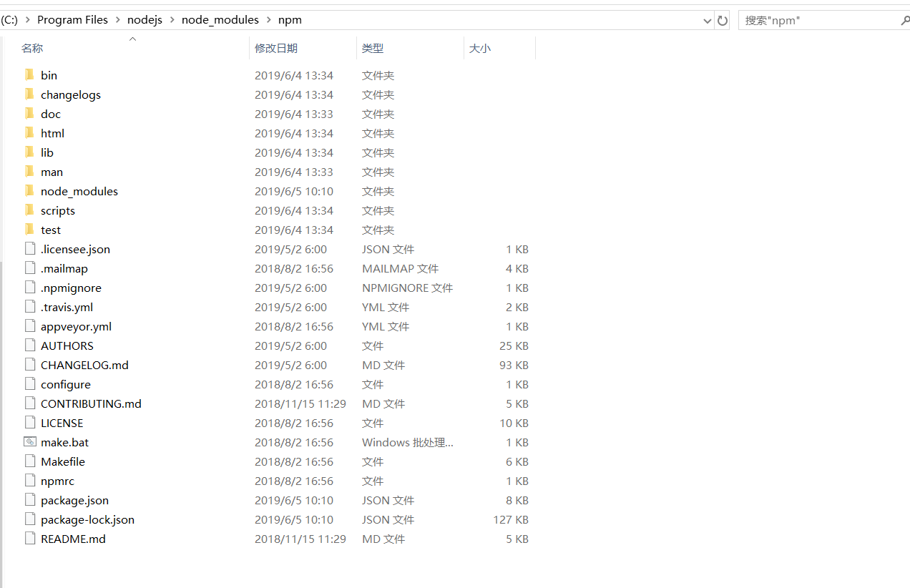This screenshot has height=588, width=910.
Task: Select the .travis.yml file icon
Action: tap(29, 307)
